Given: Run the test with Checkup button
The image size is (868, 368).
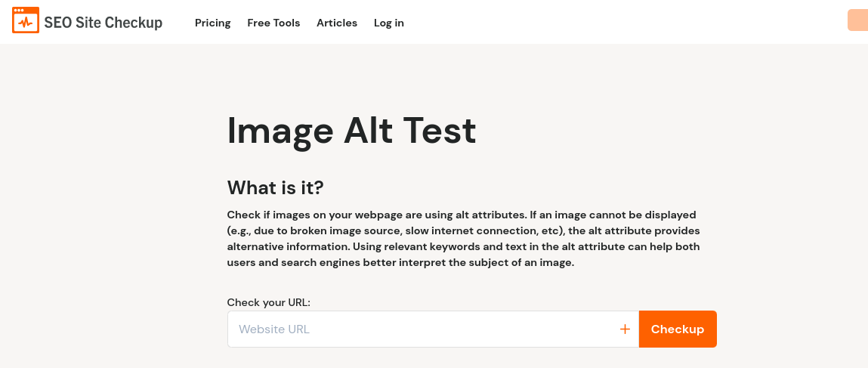Looking at the screenshot, I should 678,329.
